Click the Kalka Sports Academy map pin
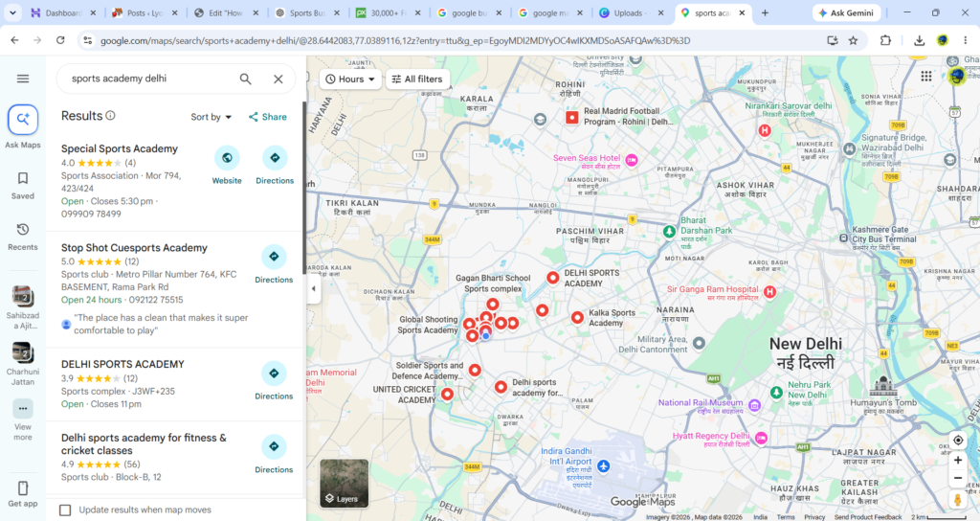The width and height of the screenshot is (980, 521). tap(577, 318)
